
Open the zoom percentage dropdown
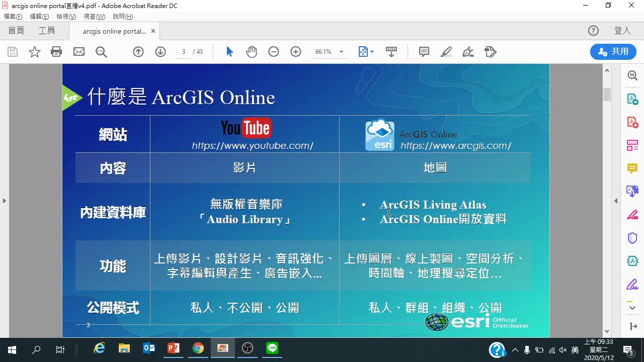[341, 52]
